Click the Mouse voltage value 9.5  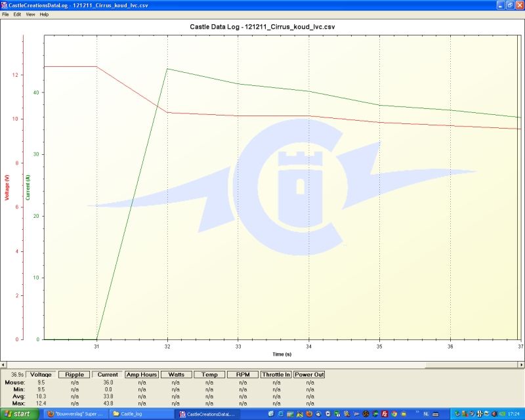[41, 382]
